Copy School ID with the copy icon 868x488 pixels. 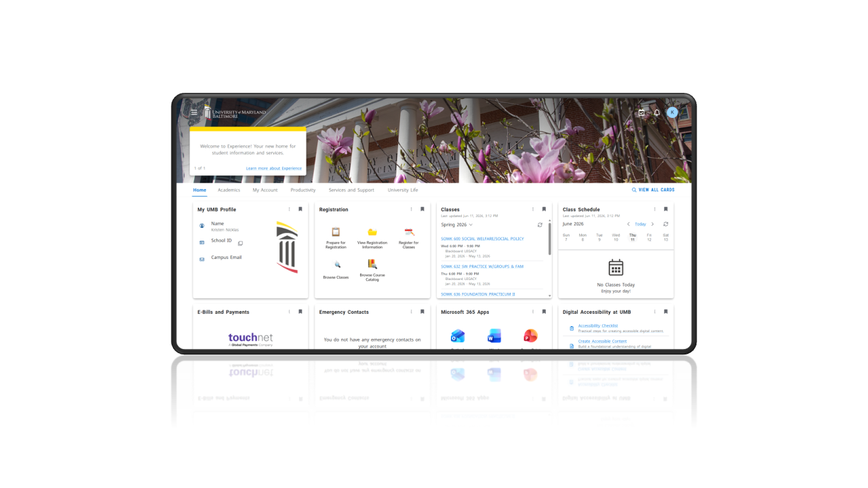point(240,243)
